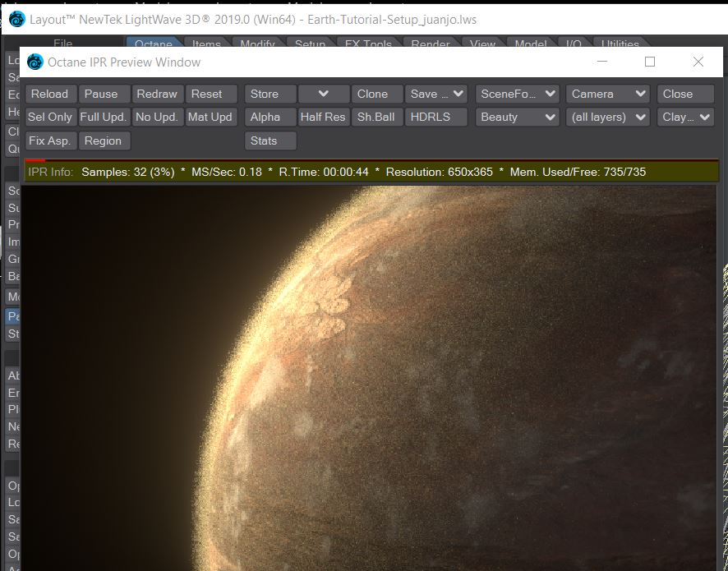Click the 'Samples: 32 (3%)' status text

128,172
